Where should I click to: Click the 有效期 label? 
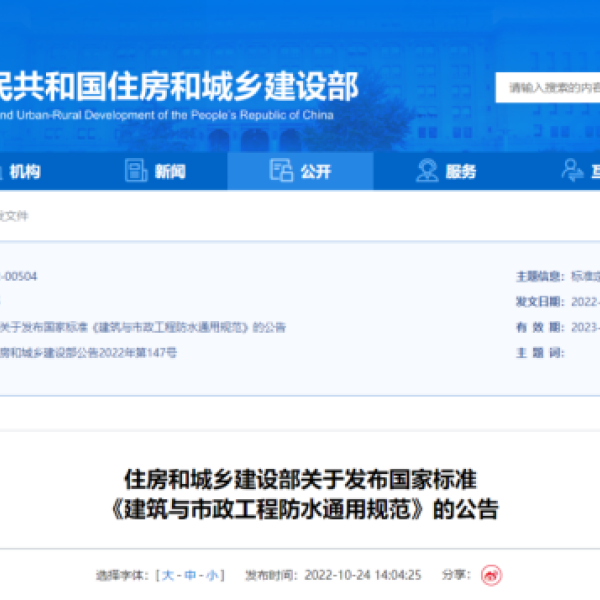click(540, 328)
